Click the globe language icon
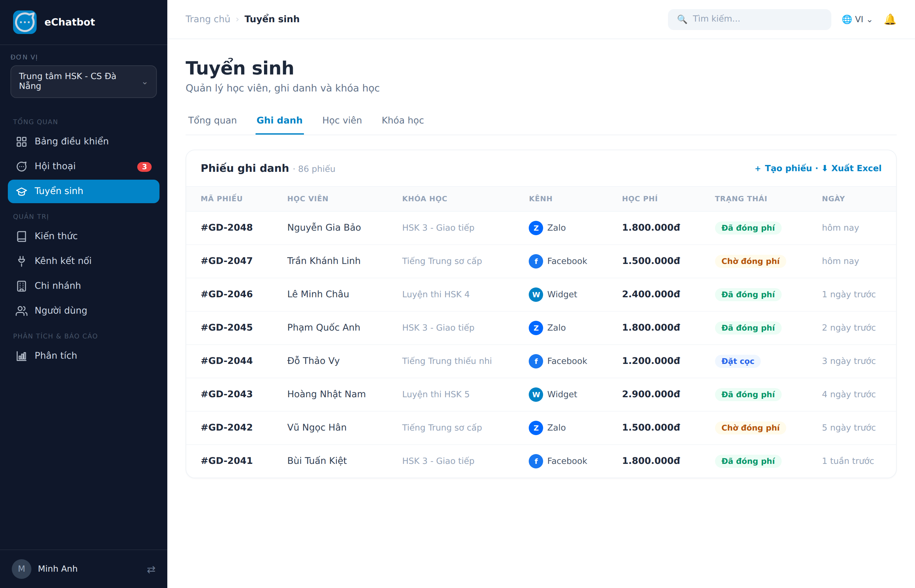915x588 pixels. click(847, 19)
